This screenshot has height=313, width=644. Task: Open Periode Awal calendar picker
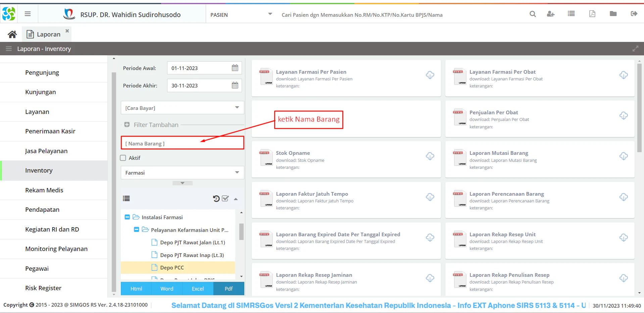click(x=235, y=68)
